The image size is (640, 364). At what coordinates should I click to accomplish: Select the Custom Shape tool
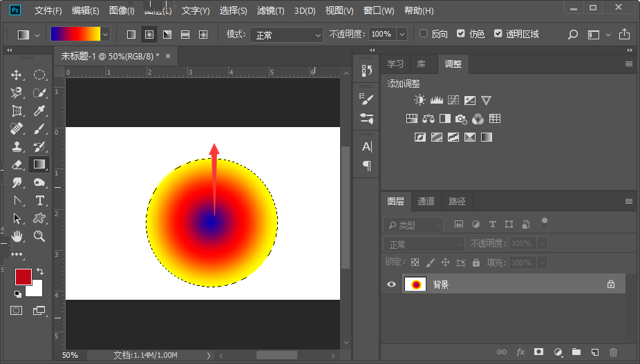39,218
